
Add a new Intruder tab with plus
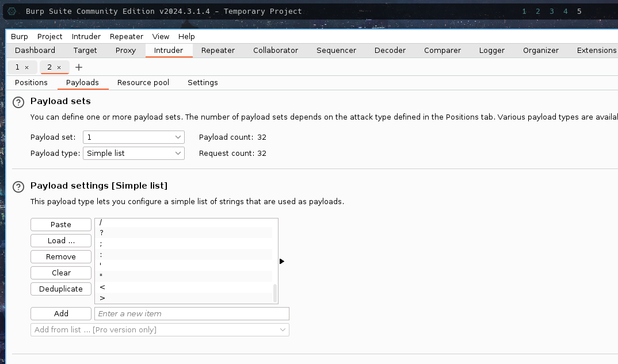click(79, 67)
